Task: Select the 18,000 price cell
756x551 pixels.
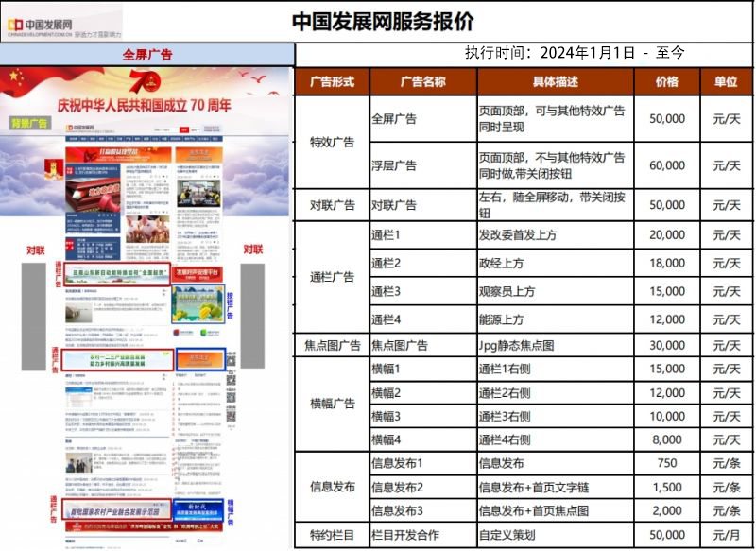Action: (x=667, y=263)
